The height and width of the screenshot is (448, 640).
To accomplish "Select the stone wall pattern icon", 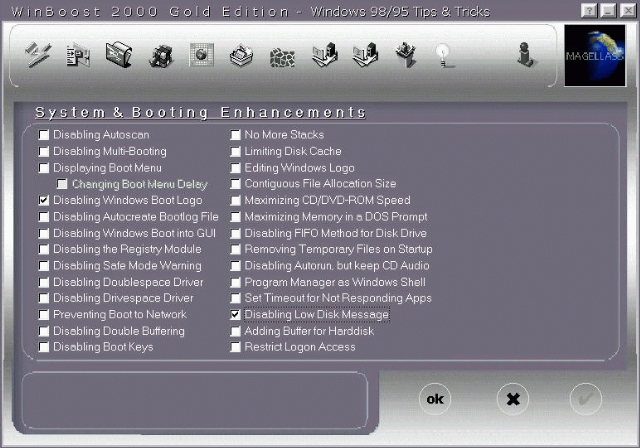I will pos(282,57).
